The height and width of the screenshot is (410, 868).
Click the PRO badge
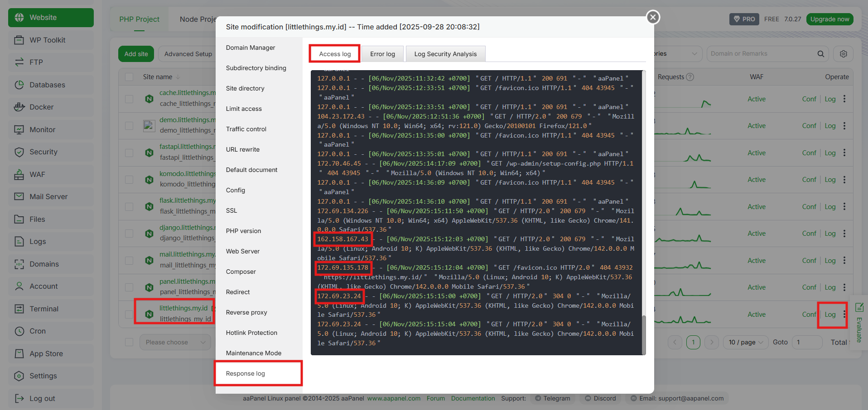pos(744,19)
